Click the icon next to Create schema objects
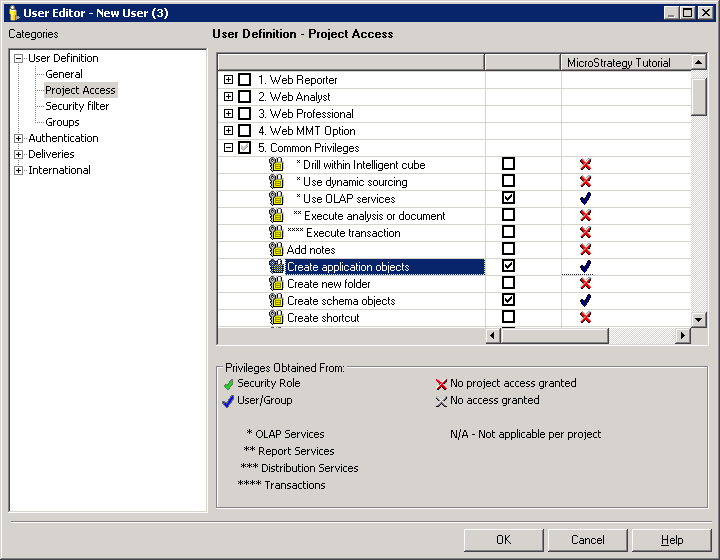 pos(276,301)
